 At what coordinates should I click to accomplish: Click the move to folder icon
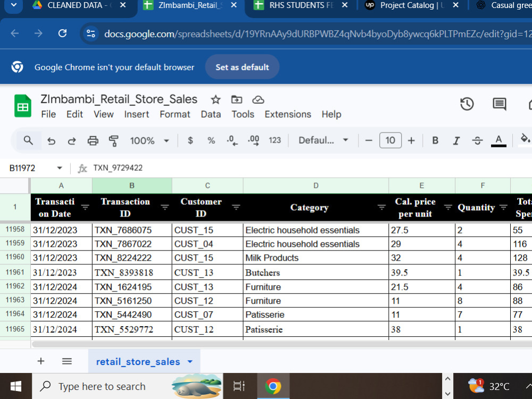237,99
